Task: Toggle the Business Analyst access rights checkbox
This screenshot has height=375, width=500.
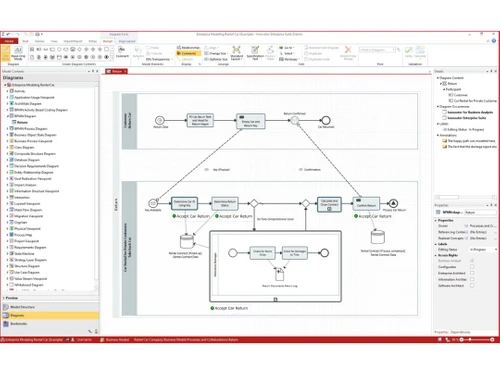Action: coord(472,260)
